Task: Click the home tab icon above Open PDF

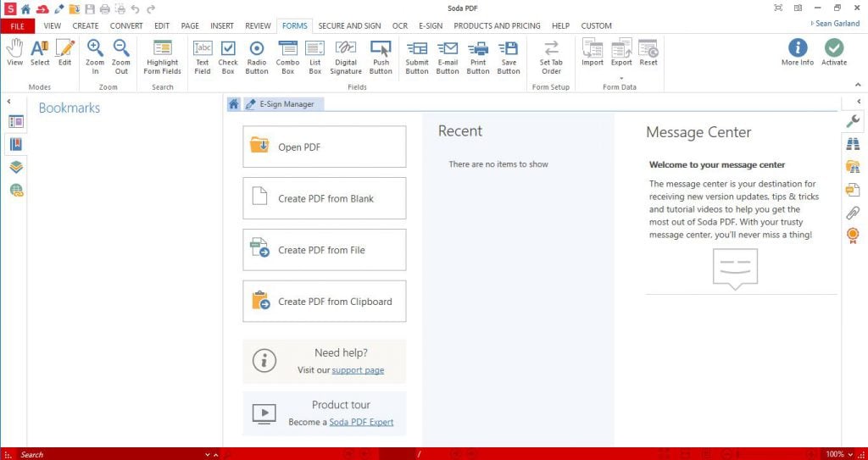Action: (x=234, y=104)
